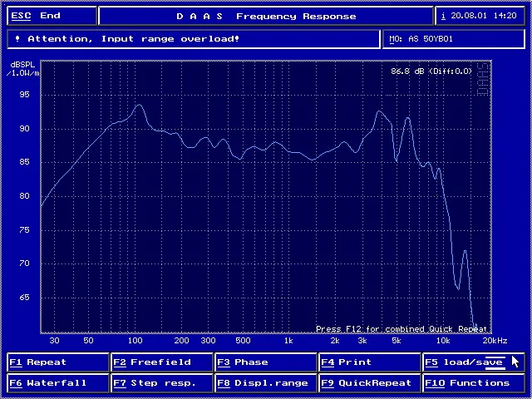Click the ESC End button
Viewport: 532px width, 399px height.
point(52,16)
